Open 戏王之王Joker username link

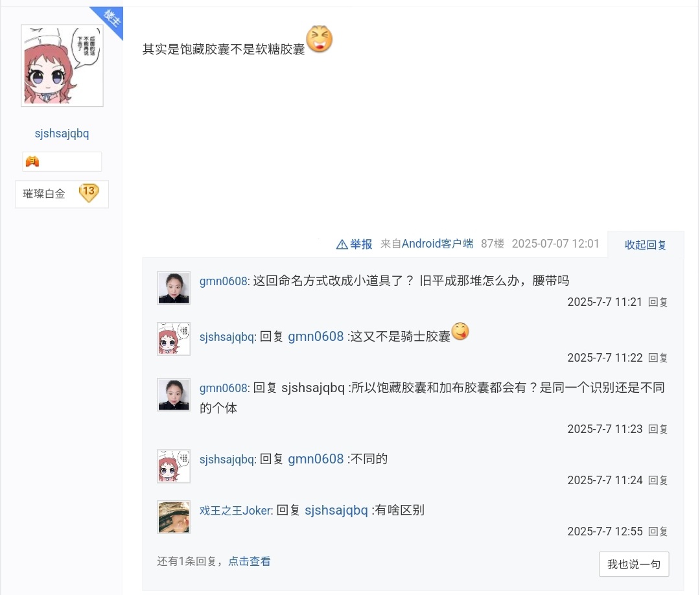[x=236, y=510]
